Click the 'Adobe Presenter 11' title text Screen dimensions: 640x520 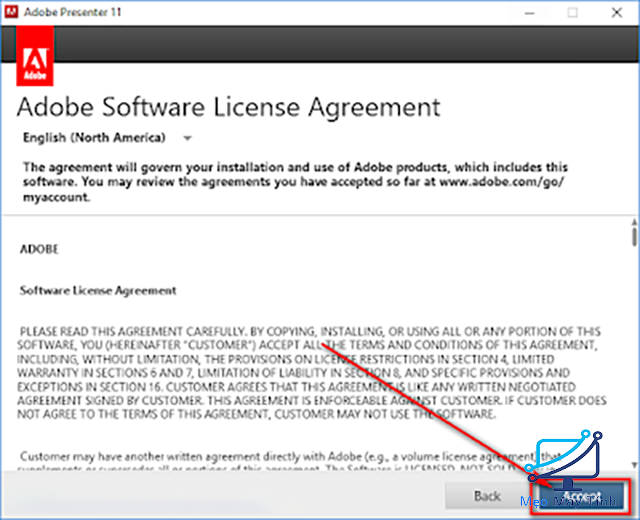pos(73,12)
